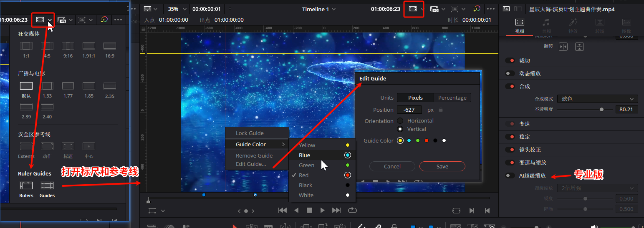Turn on Guides in Ruler Guides

47,185
